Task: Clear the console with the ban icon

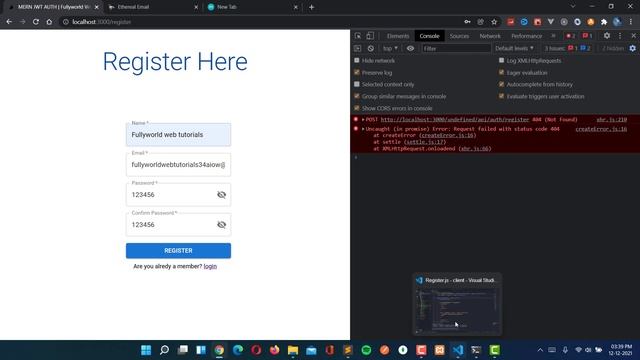Action: (371, 48)
